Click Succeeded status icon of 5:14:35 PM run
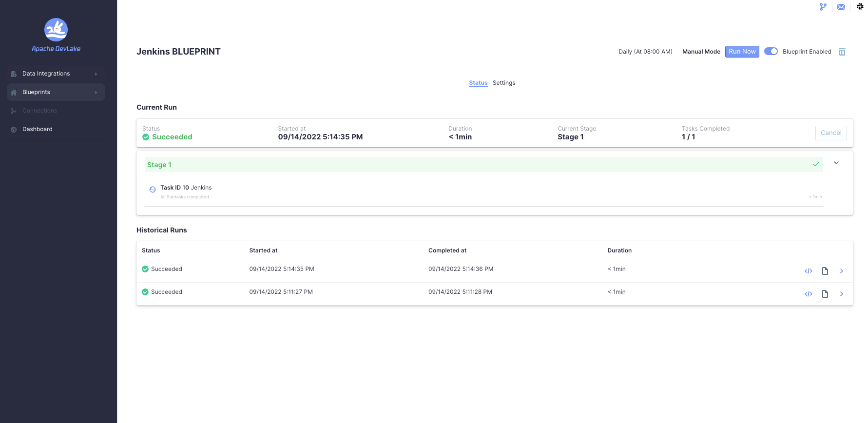868x423 pixels. coord(145,269)
